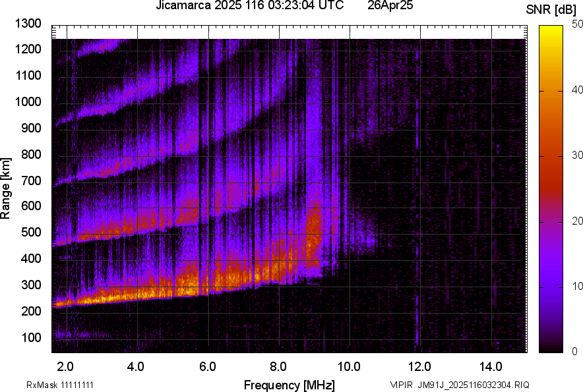
Task: Click frequency tick label 4.0
Action: tap(136, 367)
